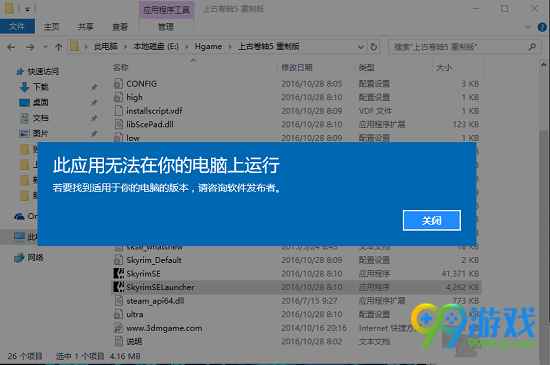Refresh the folder view
This screenshot has height=365, width=550.
[374, 47]
